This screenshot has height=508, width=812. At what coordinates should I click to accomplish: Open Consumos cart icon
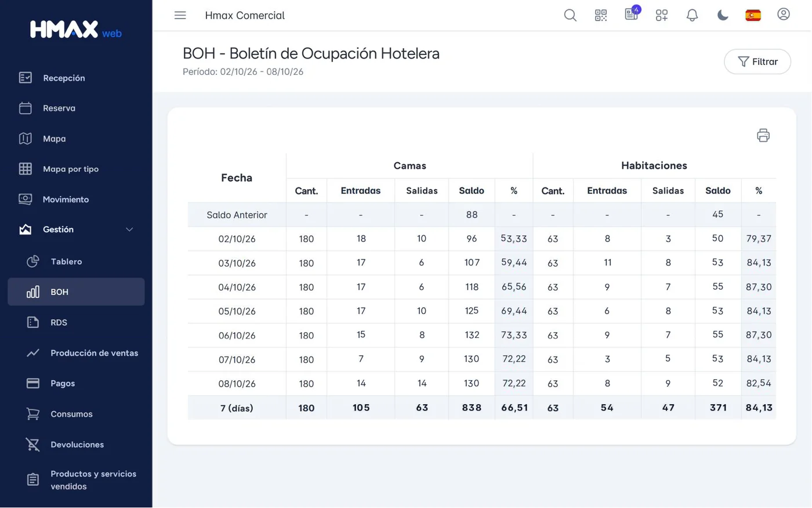[33, 414]
